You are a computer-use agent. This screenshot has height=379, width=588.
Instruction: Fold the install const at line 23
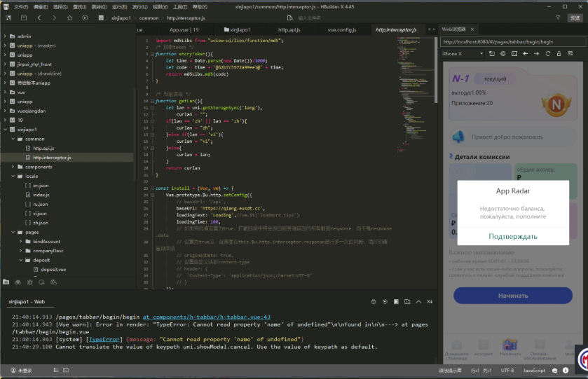[153, 188]
